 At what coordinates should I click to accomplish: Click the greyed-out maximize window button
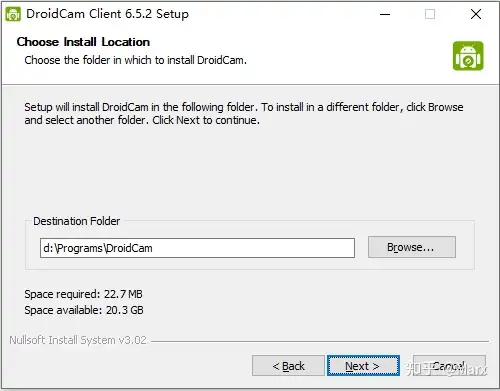(x=430, y=14)
